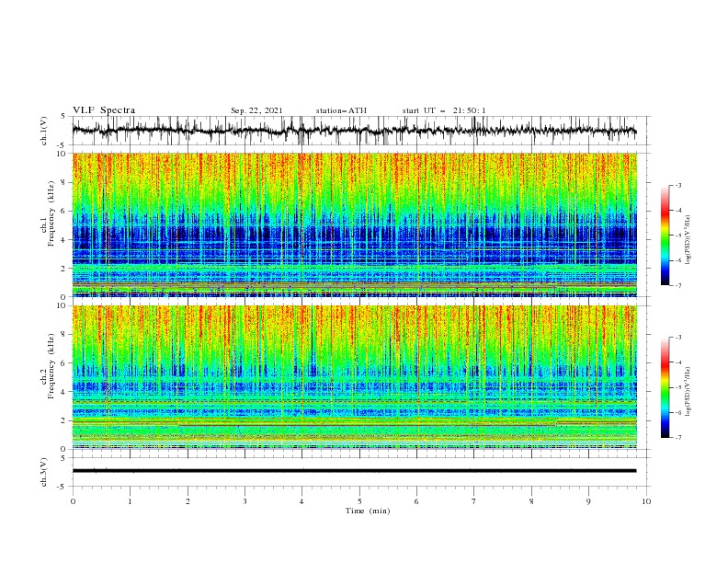Click the time axis tick label '8'
The width and height of the screenshot is (728, 563).
(x=531, y=501)
